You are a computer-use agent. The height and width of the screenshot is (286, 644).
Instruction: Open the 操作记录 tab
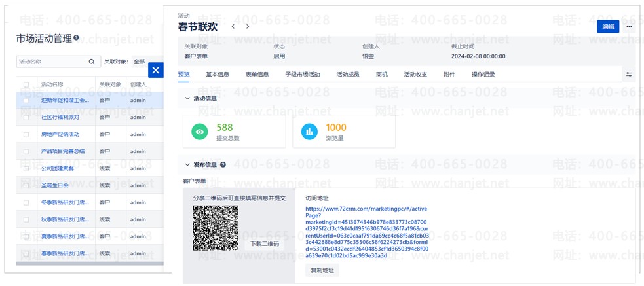483,74
